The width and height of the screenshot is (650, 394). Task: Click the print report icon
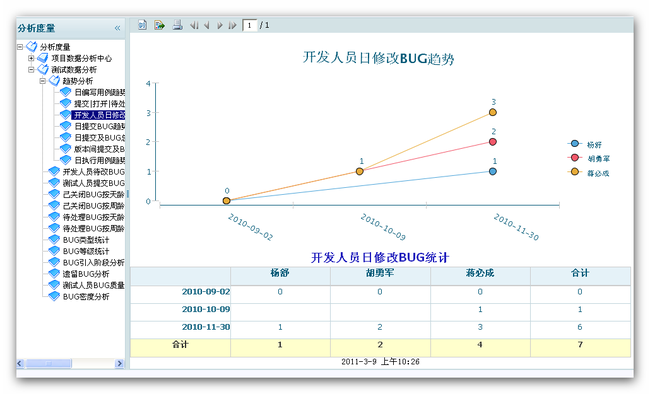click(x=177, y=25)
